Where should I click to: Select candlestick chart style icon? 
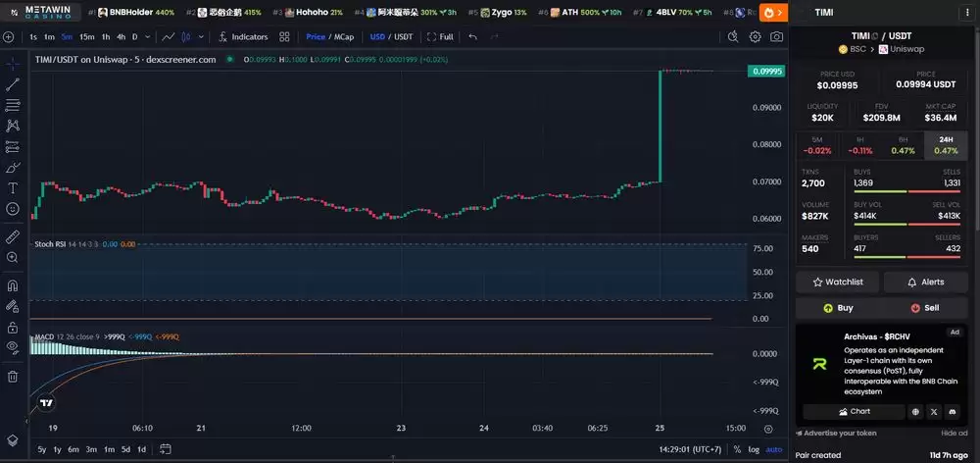tap(185, 37)
